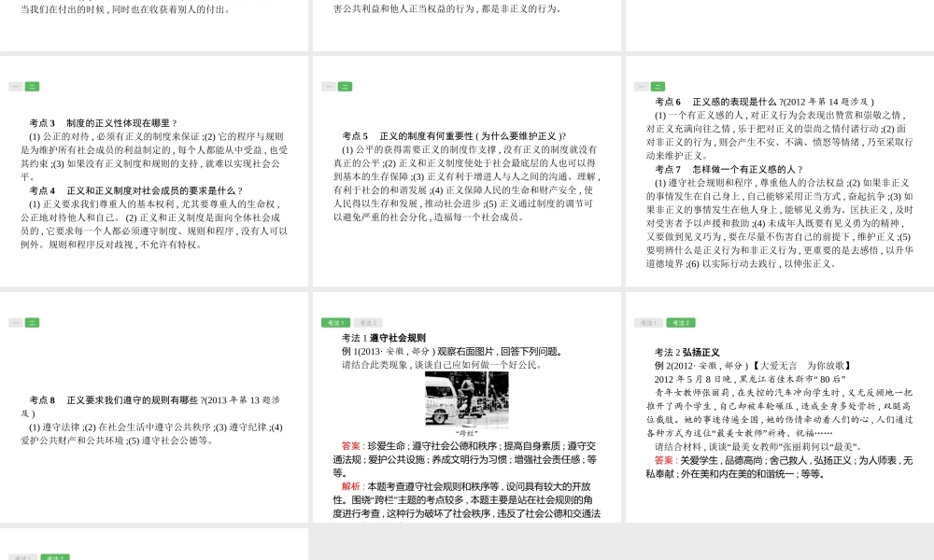Click the heading 考点5 正义的制度有何重要性
Viewport: 934px width, 560px height.
pos(454,136)
